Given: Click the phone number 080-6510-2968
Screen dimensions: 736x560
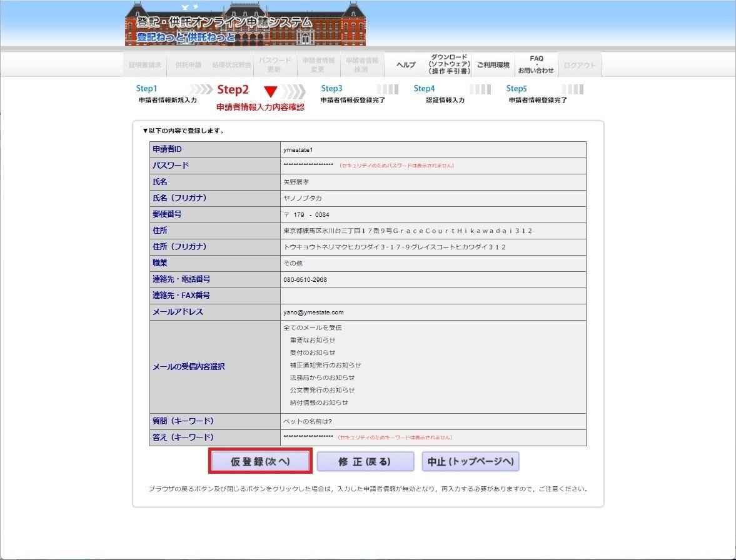Looking at the screenshot, I should pos(305,279).
